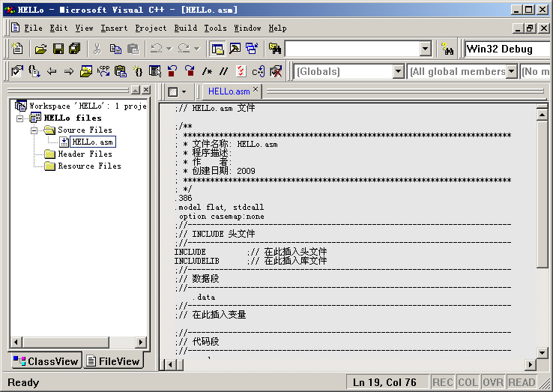Select Workspace 'HELLo' root tree item

click(88, 106)
